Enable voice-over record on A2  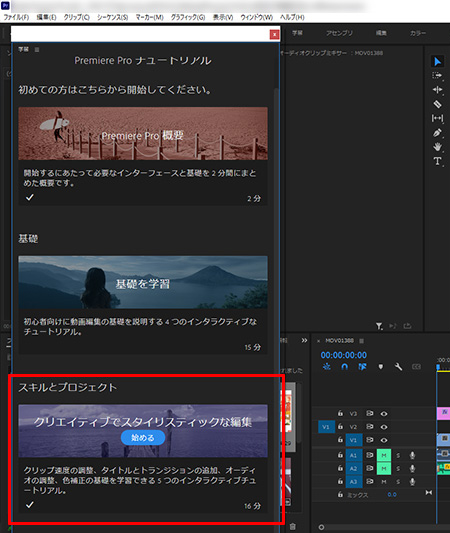[x=412, y=468]
